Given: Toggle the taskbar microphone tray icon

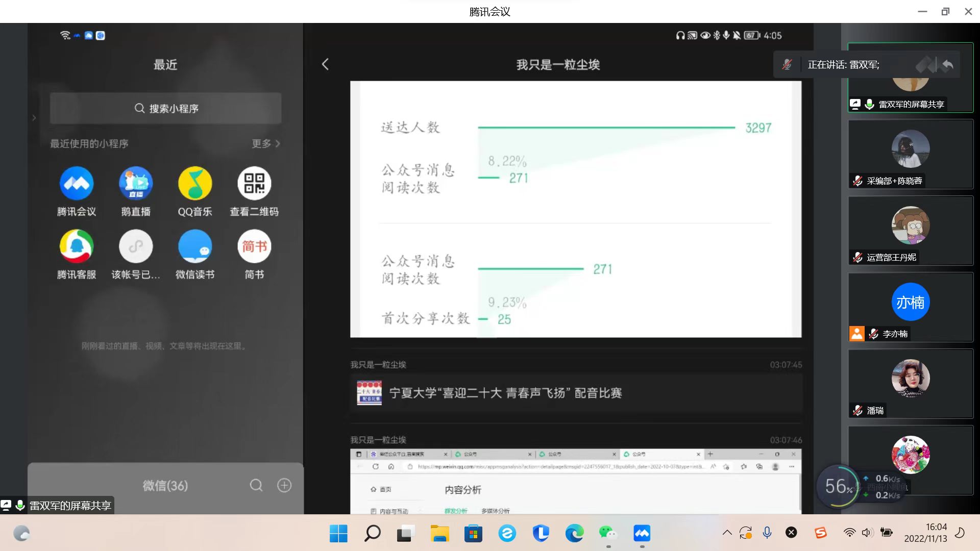Looking at the screenshot, I should [767, 533].
